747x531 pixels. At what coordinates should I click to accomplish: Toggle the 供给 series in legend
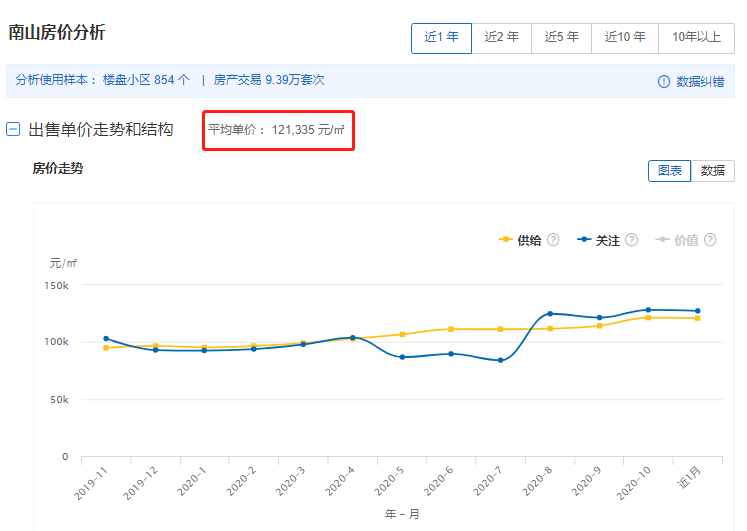[529, 240]
